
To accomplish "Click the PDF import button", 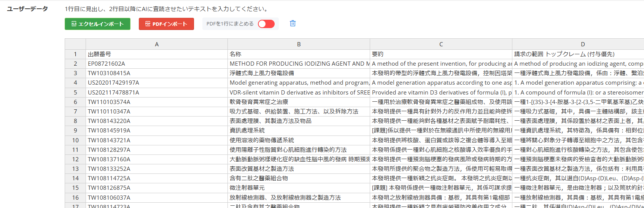I will pyautogui.click(x=166, y=24).
